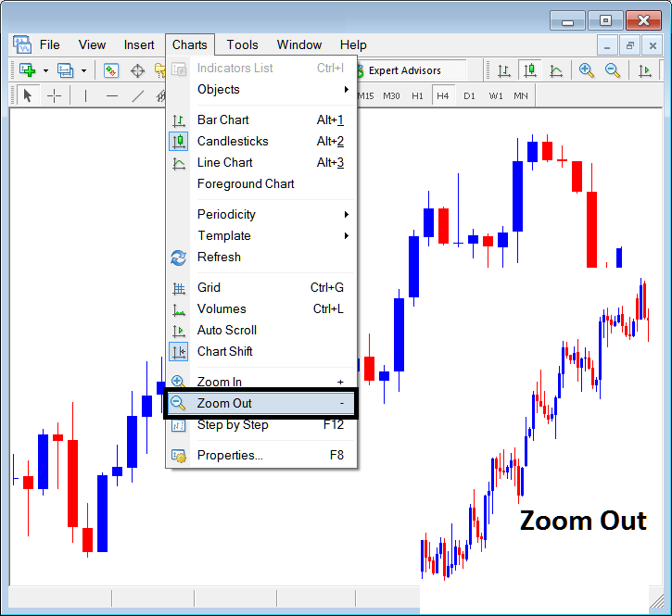Click the Zoom Out magnifier toolbar icon
672x616 pixels.
613,70
